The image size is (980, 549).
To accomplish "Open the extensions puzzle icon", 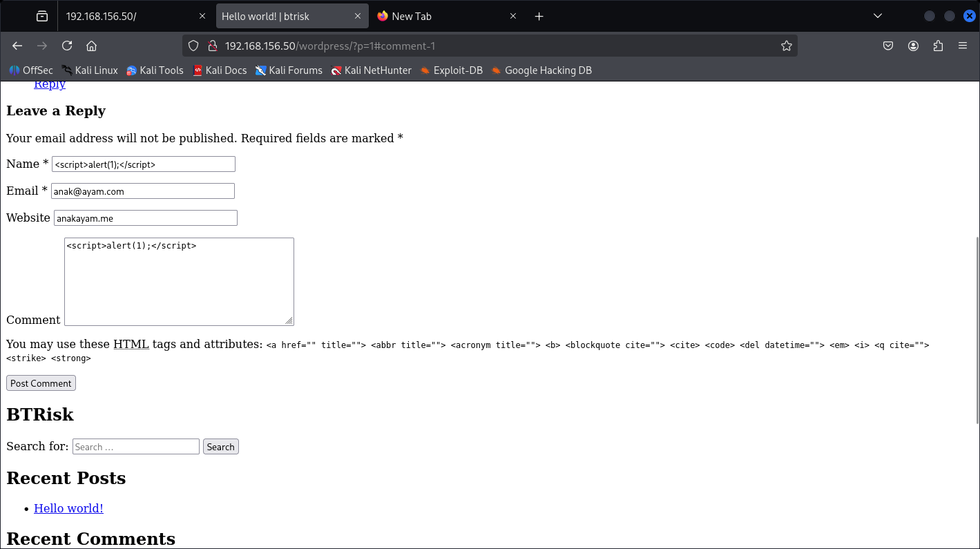I will 938,46.
